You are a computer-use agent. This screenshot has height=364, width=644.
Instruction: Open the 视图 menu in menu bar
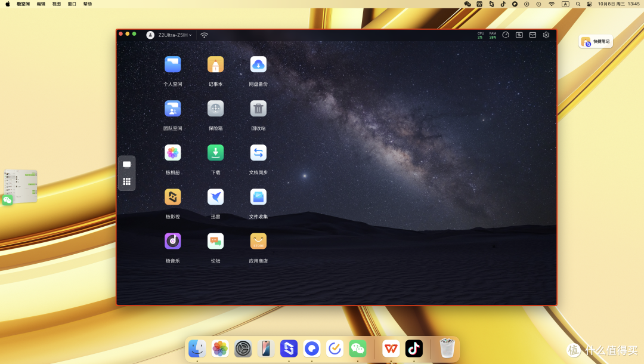(57, 4)
